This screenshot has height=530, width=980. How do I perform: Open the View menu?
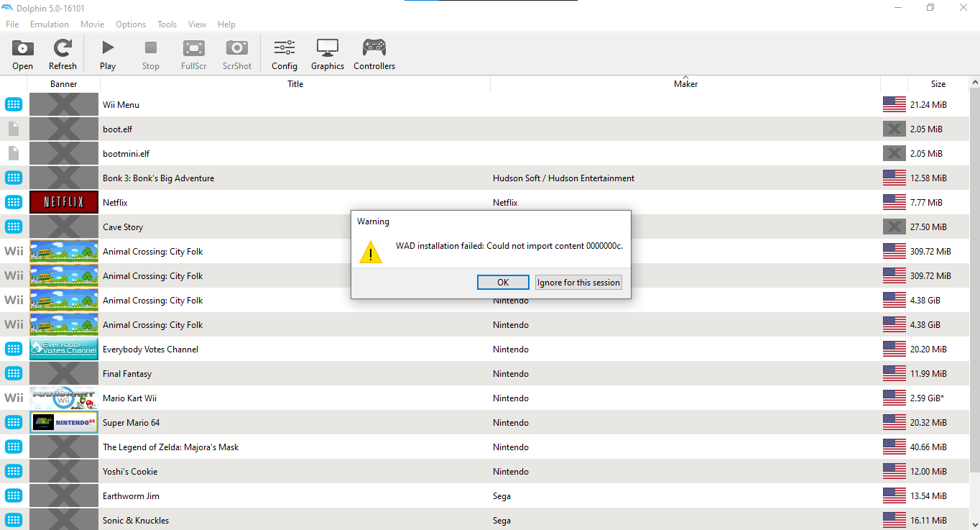[x=198, y=24]
